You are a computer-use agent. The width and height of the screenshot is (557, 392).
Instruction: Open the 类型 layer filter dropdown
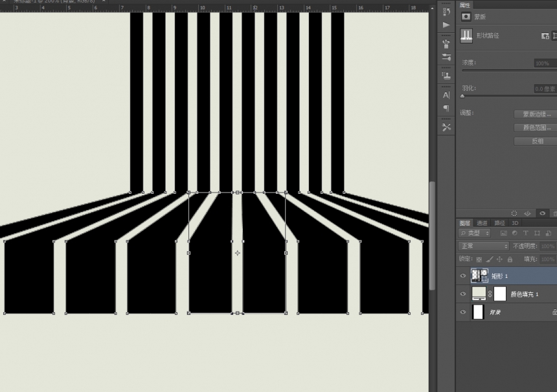click(x=475, y=233)
